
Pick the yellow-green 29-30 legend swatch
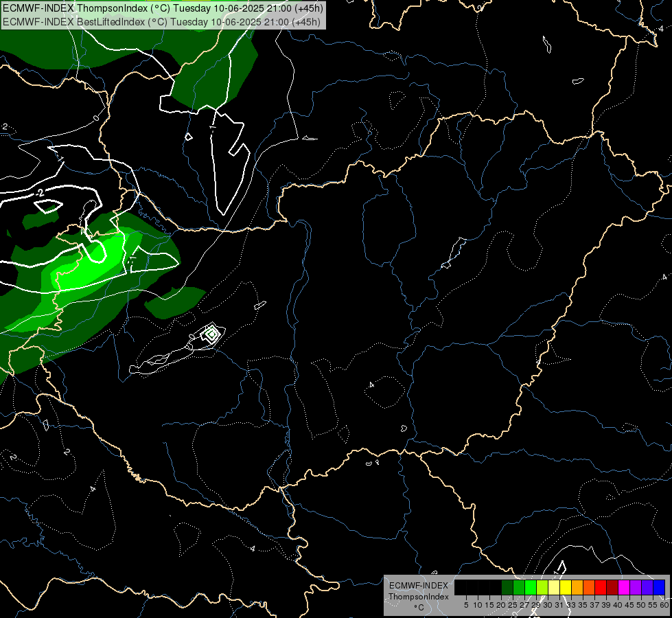(542, 587)
